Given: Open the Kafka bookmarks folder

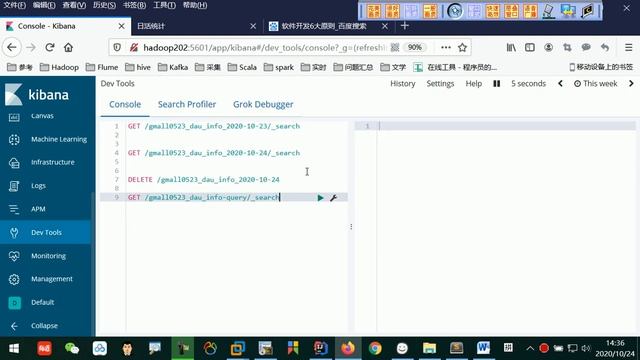Looking at the screenshot, I should point(173,67).
